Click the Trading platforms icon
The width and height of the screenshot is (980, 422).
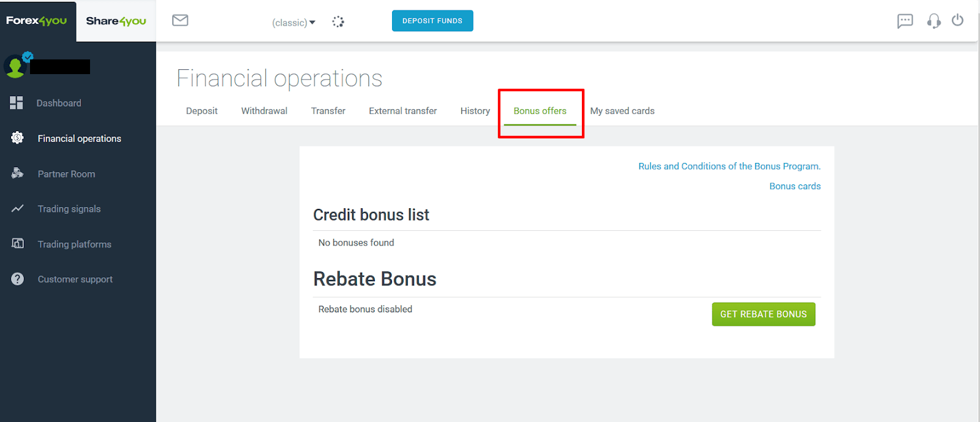click(x=17, y=244)
